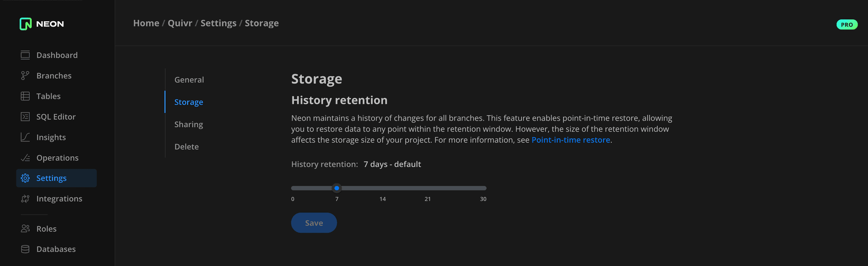
Task: Click the PRO badge
Action: (x=846, y=24)
